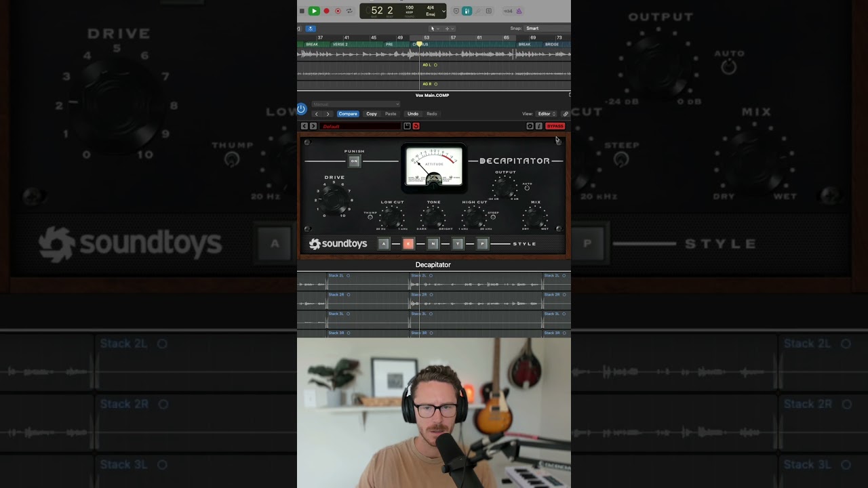Toggle the PUNISH ON button
The image size is (868, 488).
pos(354,161)
